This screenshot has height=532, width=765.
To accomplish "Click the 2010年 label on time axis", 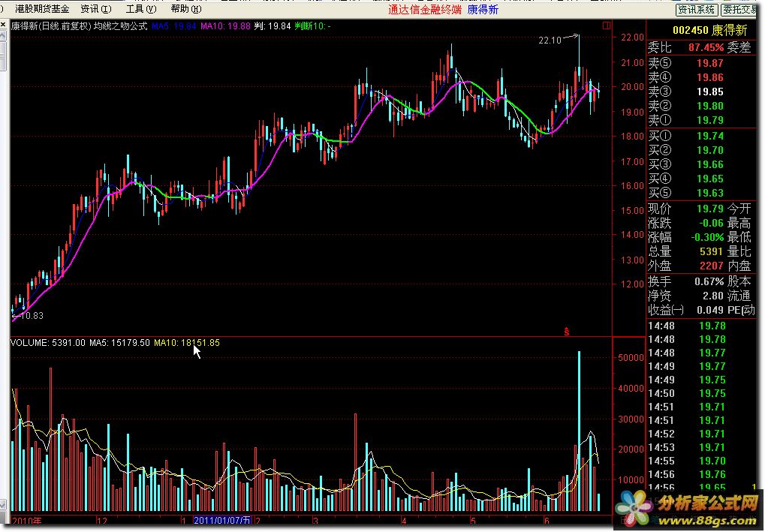I will point(27,520).
